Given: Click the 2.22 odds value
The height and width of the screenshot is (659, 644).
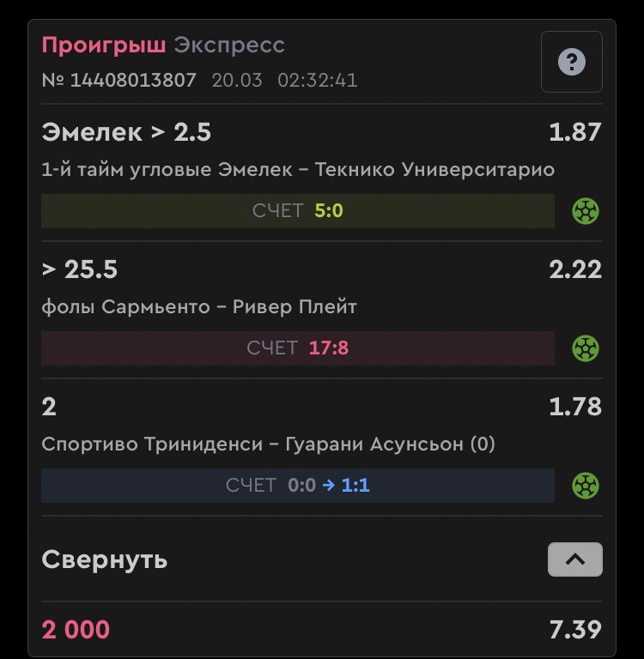Looking at the screenshot, I should click(x=575, y=269).
